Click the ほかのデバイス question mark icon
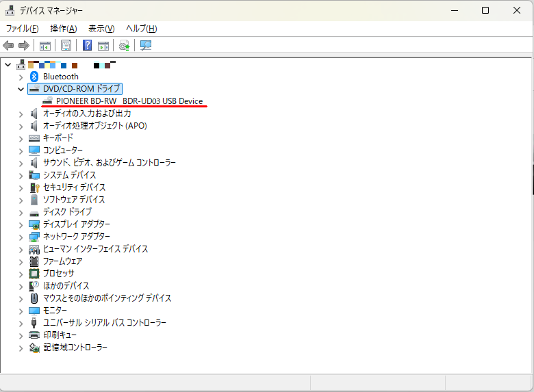 point(34,286)
